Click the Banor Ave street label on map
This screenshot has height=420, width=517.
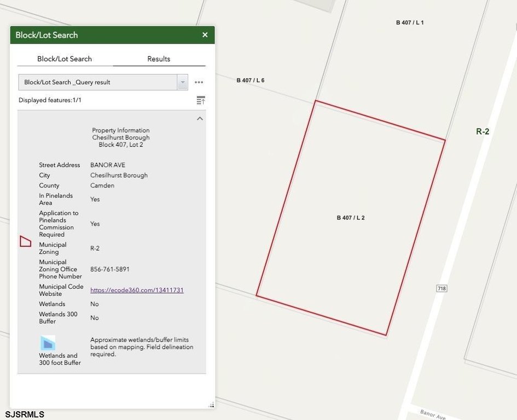pos(433,414)
